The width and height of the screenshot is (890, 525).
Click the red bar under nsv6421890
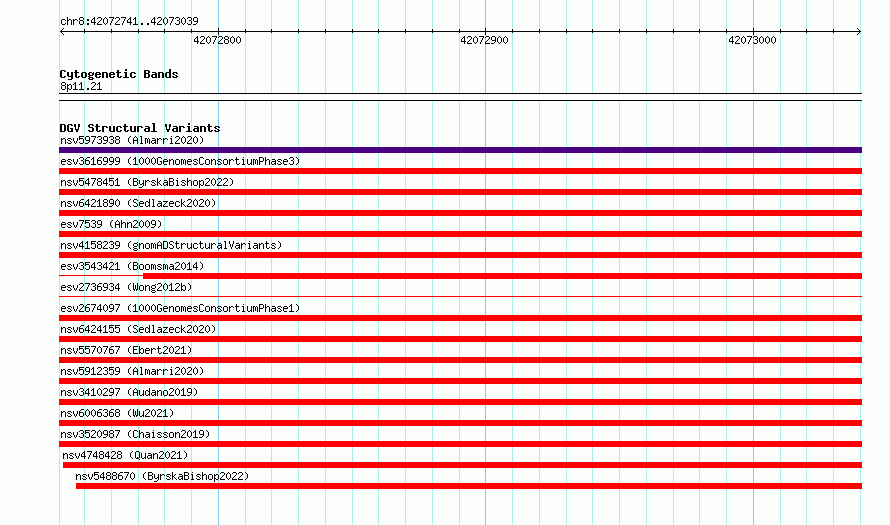460,213
